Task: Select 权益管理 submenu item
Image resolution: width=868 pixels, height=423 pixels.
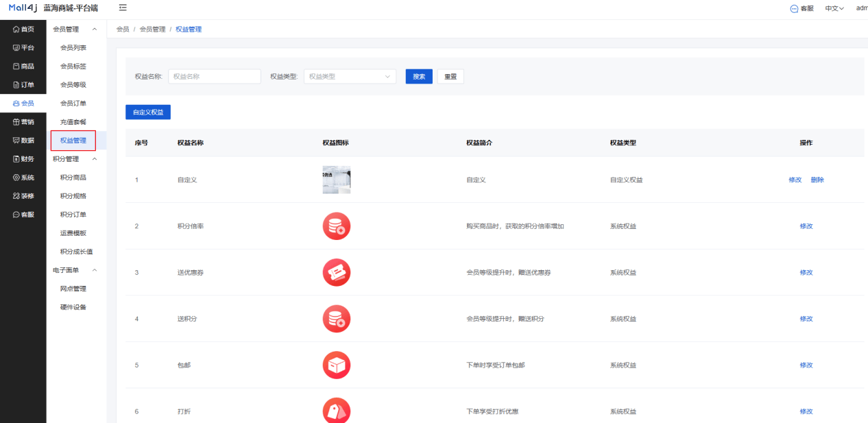Action: point(73,140)
